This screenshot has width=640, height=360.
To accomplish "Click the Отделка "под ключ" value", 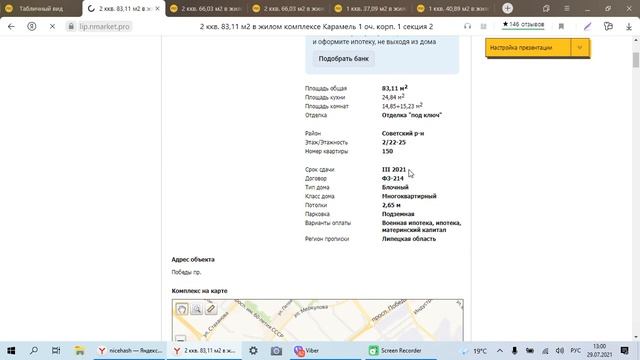I will click(x=411, y=115).
